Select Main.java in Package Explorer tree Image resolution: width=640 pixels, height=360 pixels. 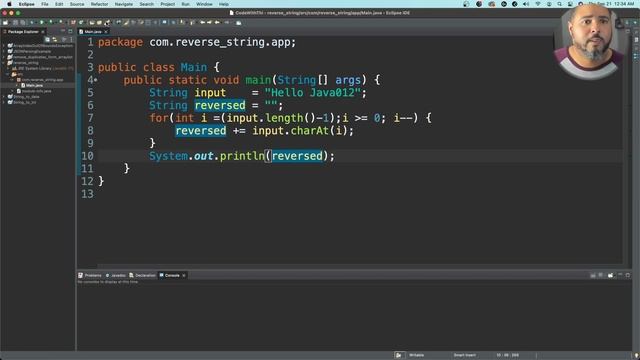point(34,85)
